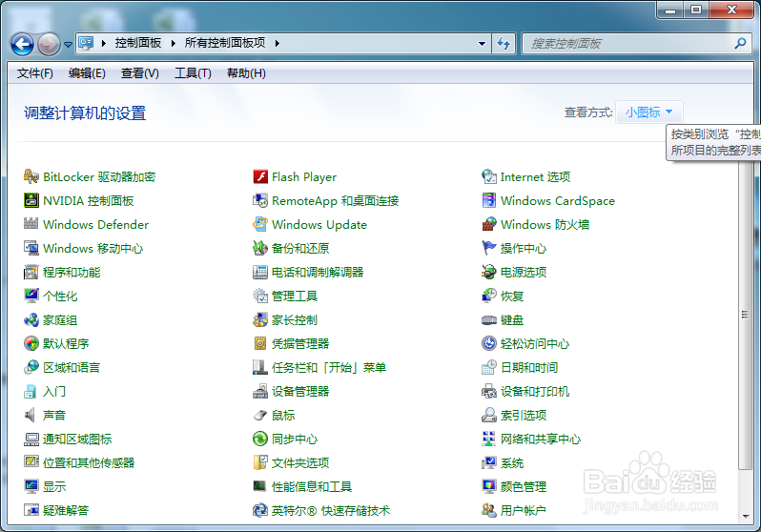Open the BitLocker 驱动器加密 icon
Viewport: 761px width, 532px height.
pos(31,176)
